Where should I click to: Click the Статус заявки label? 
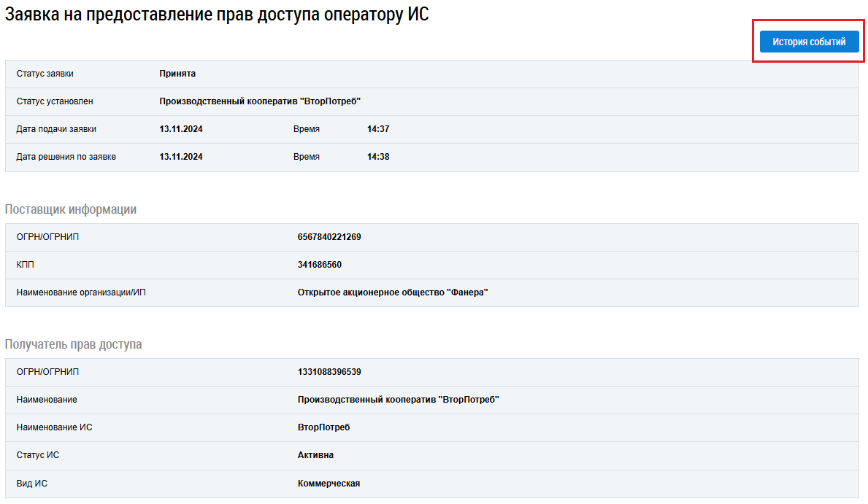pyautogui.click(x=45, y=74)
